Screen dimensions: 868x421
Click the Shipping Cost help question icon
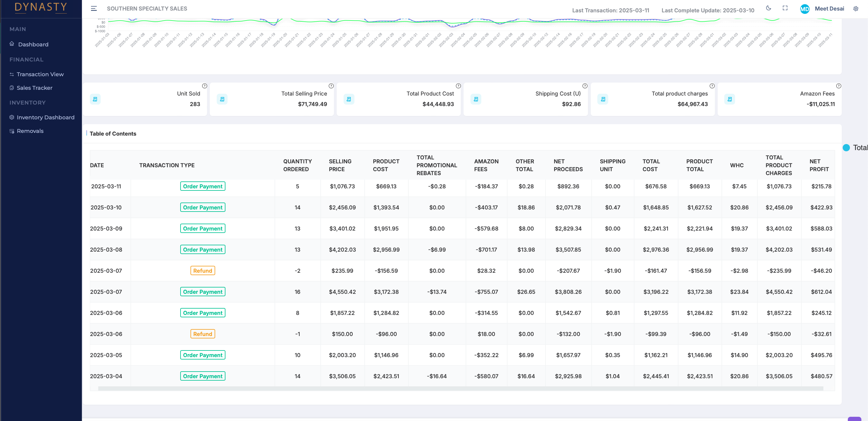[x=585, y=86]
